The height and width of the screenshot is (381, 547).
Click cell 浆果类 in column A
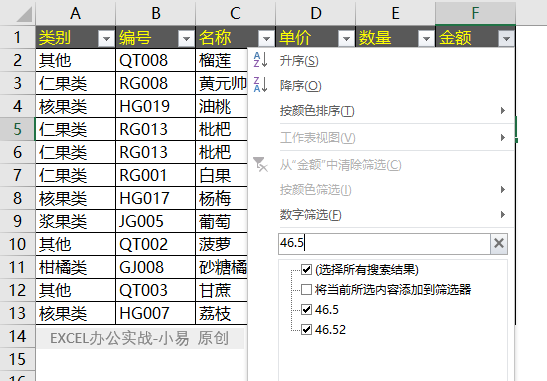pyautogui.click(x=75, y=222)
